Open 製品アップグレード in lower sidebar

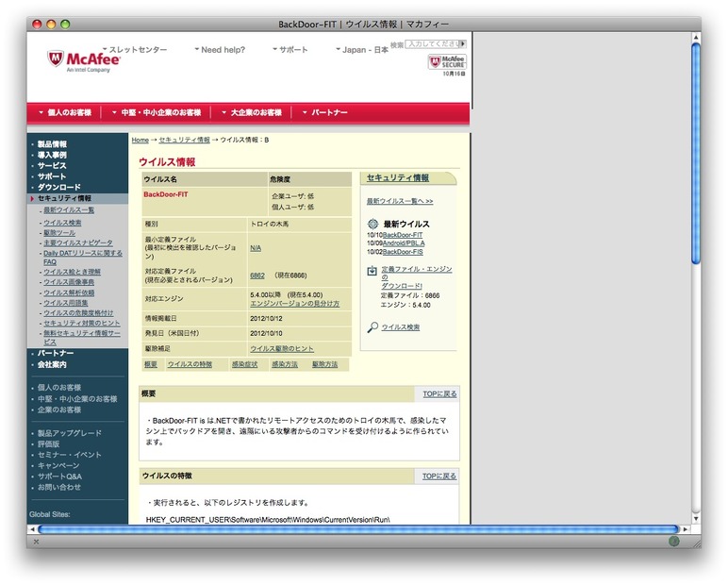point(70,433)
